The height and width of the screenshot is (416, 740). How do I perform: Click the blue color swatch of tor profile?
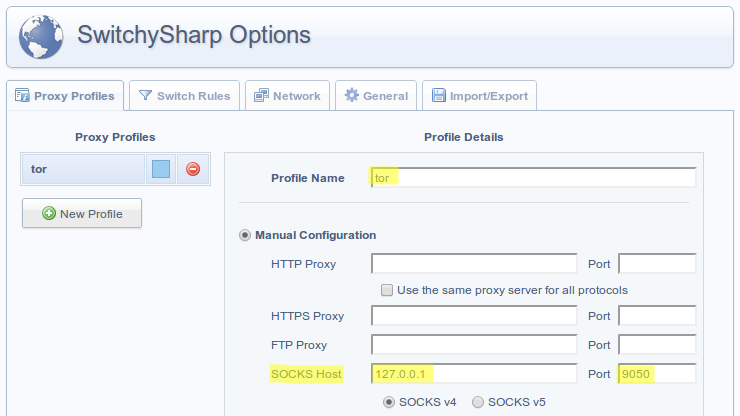coord(161,169)
